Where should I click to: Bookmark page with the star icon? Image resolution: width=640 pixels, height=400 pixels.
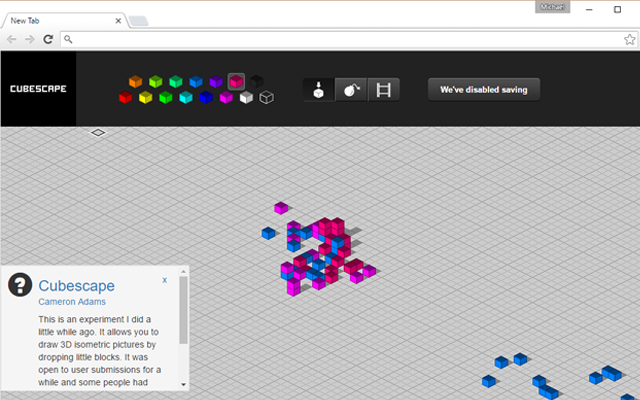pos(629,39)
